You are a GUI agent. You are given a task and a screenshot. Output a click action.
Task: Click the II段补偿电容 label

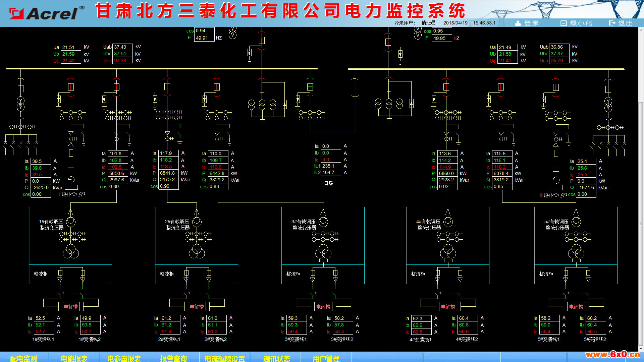pyautogui.click(x=553, y=195)
